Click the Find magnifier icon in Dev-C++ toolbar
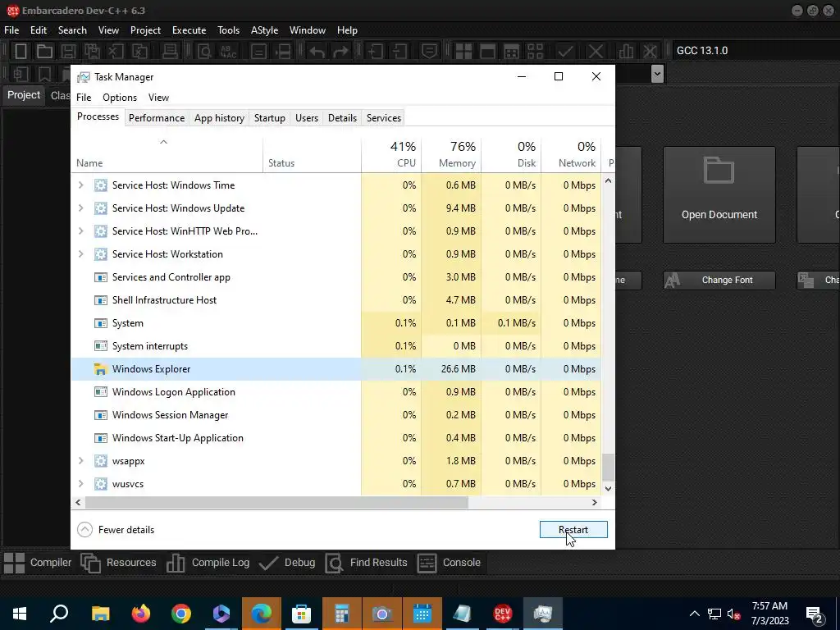 pos(204,51)
